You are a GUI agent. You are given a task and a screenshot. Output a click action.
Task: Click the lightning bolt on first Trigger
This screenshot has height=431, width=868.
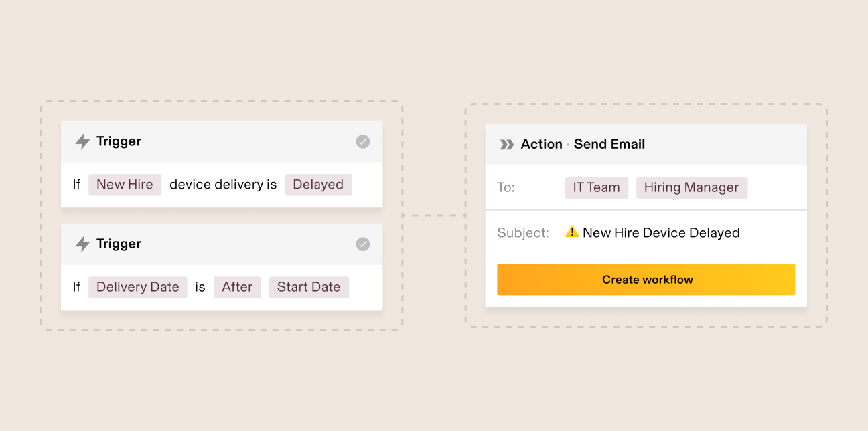tap(82, 141)
